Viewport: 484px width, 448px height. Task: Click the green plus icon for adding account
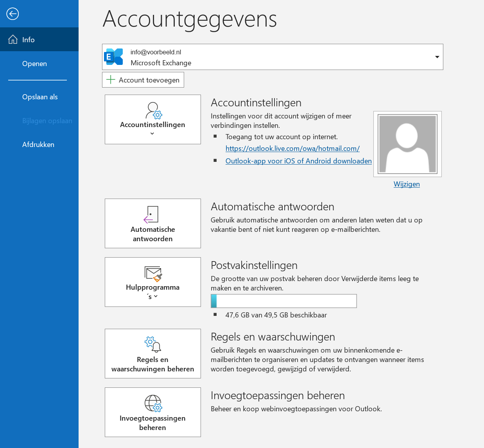pyautogui.click(x=111, y=80)
